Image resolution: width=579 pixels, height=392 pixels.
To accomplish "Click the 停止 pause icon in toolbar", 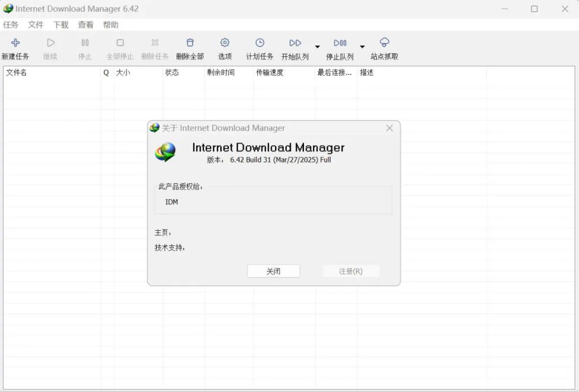I will 85,43.
